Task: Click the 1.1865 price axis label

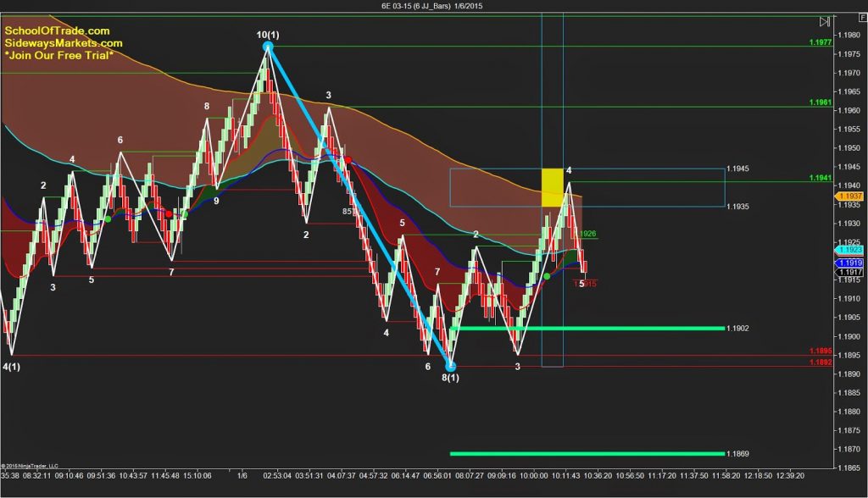Action: [x=849, y=468]
